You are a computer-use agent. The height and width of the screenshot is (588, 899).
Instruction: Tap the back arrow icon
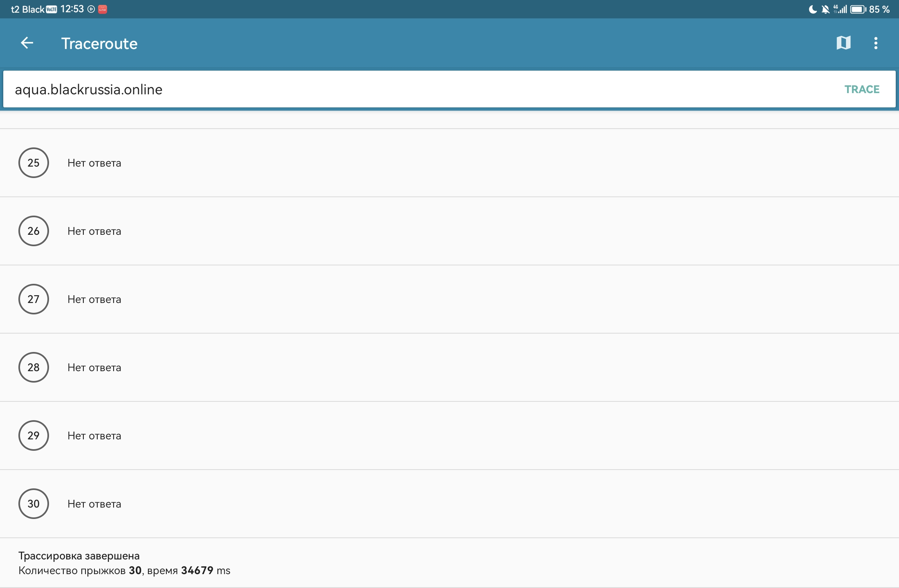(x=27, y=43)
